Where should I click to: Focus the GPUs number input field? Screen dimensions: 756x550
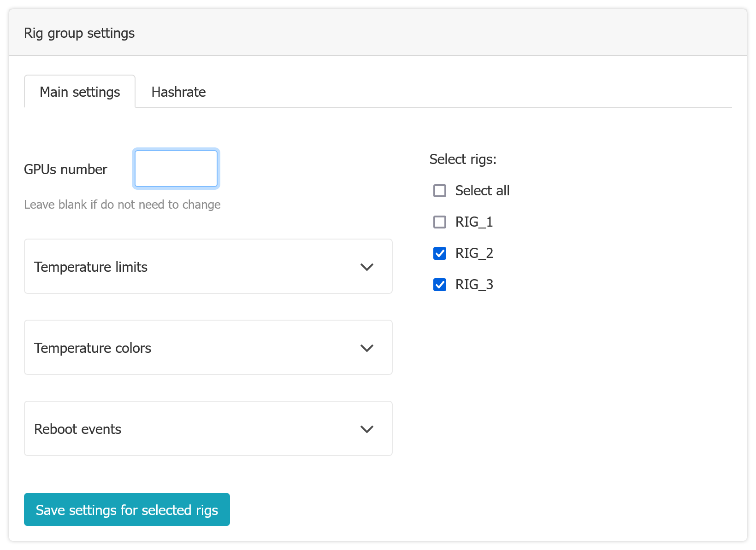[176, 169]
